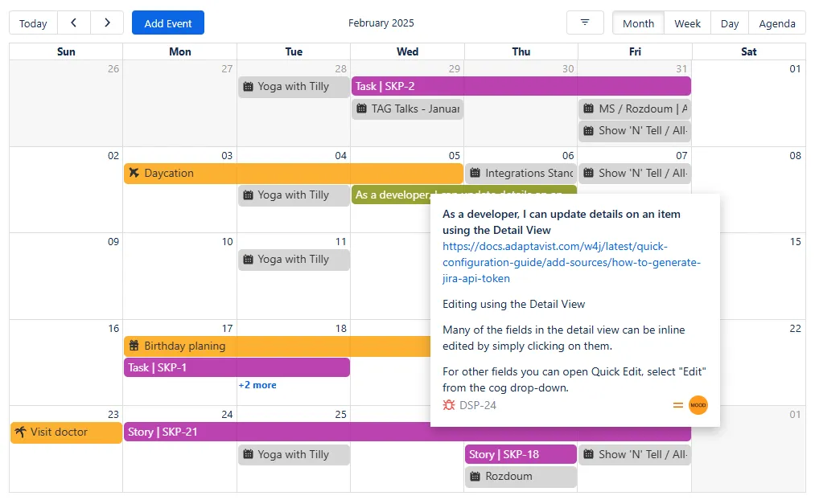This screenshot has width=815, height=504.
Task: Switch to Month view
Action: [x=638, y=23]
